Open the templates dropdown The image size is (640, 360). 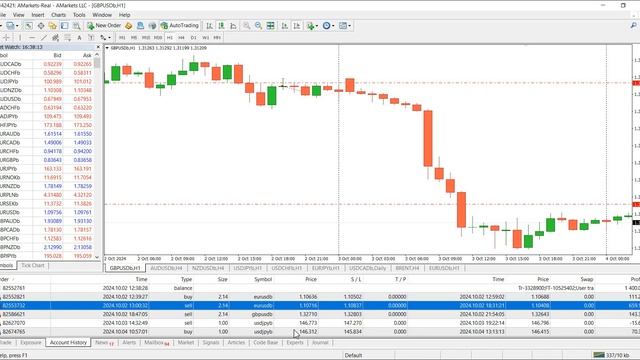345,26
